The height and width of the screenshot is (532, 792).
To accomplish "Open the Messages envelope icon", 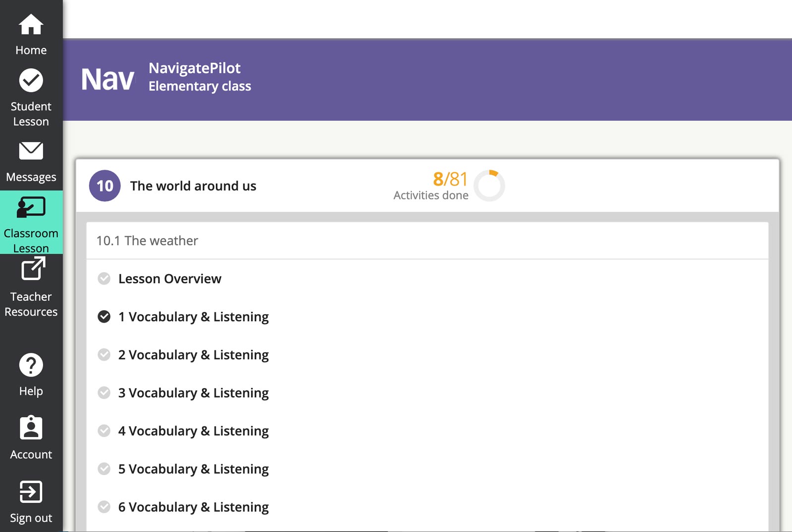I will click(x=31, y=151).
